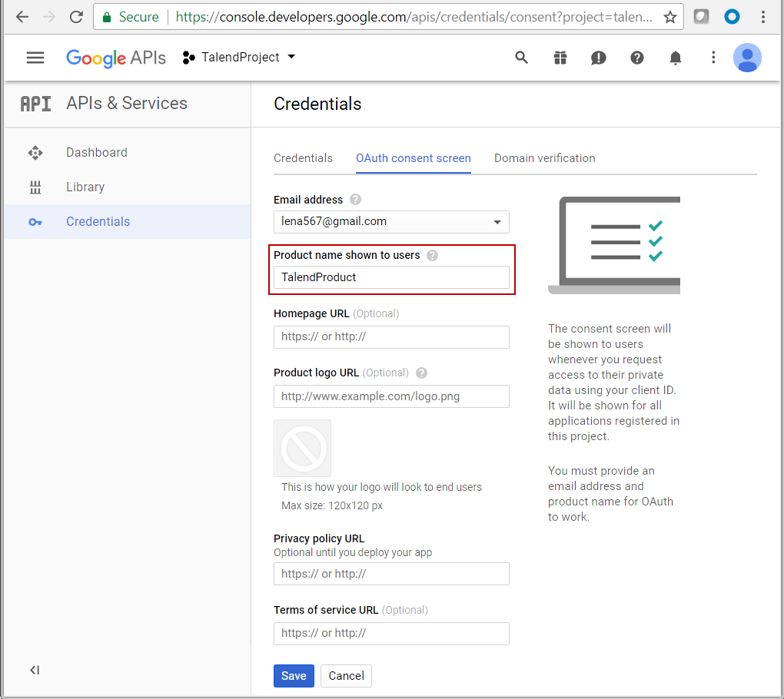
Task: Focus the Product name shown to users field
Action: click(391, 277)
